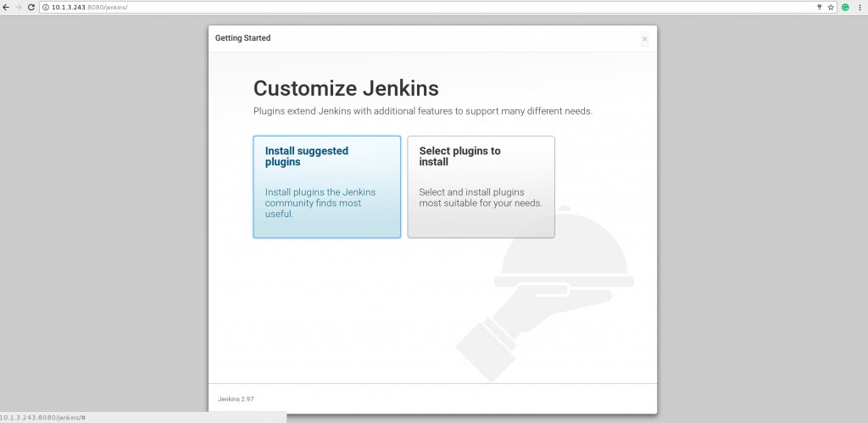Click the Customize Jenkins heading
868x423 pixels.
[346, 89]
